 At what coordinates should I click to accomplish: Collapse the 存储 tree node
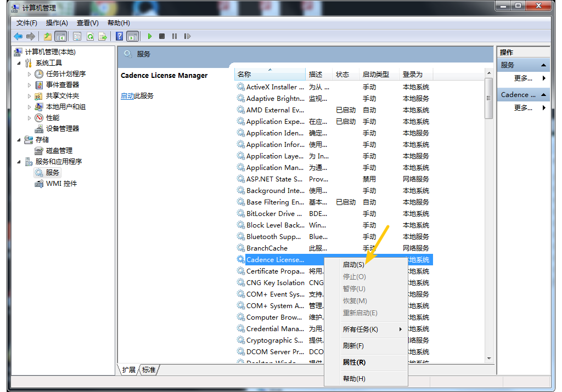19,140
